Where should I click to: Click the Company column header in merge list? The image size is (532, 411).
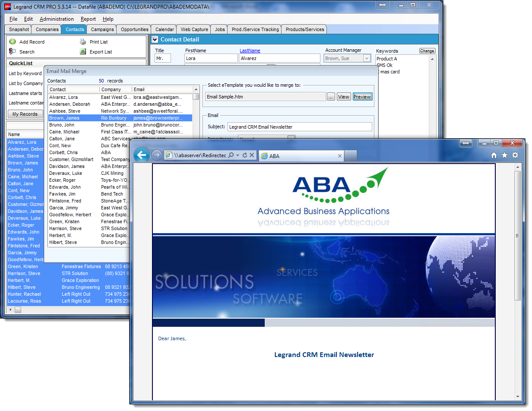point(116,89)
